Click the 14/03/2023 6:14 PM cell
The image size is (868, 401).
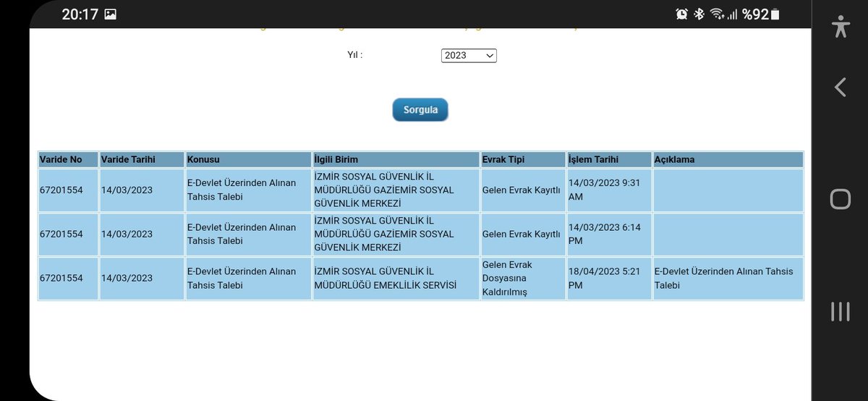(x=609, y=235)
